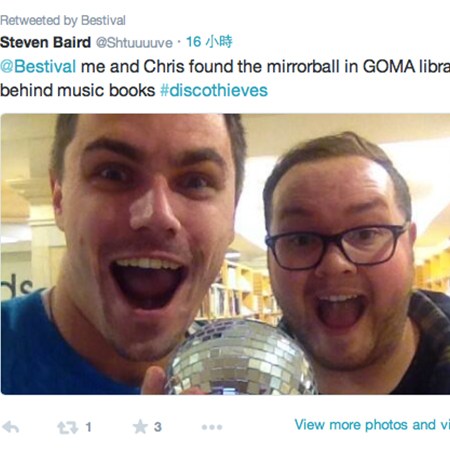Click the mirrorball in the photo
Image resolution: width=450 pixels, height=450 pixels.
coord(240,357)
